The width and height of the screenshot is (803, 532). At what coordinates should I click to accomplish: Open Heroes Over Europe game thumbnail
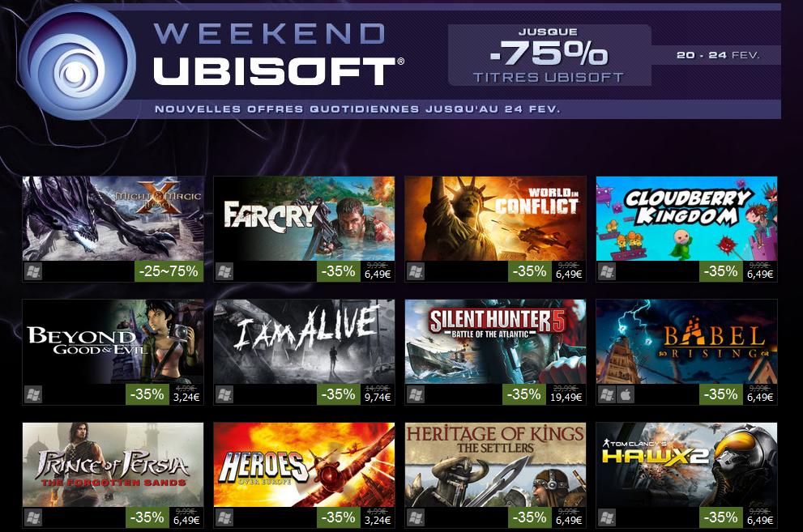coord(304,465)
